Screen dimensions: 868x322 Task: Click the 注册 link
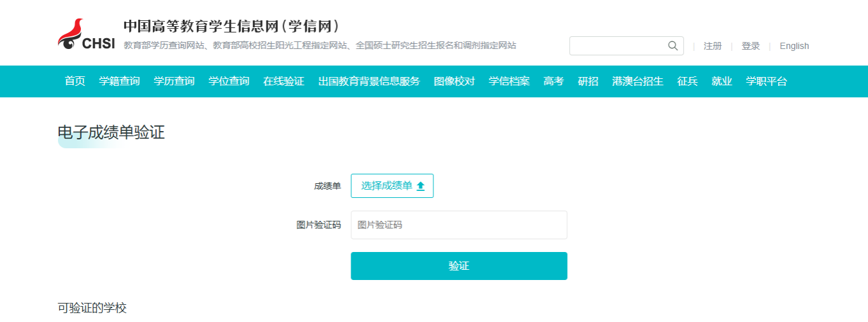pos(712,46)
